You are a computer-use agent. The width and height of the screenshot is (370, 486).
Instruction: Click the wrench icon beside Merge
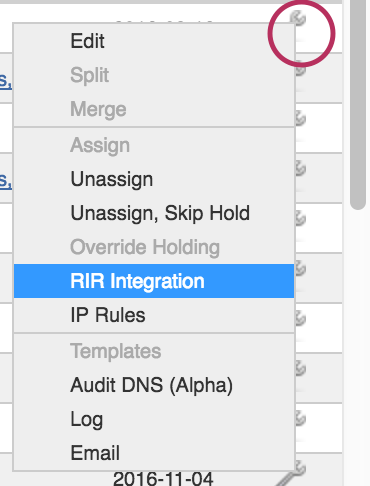point(300,119)
